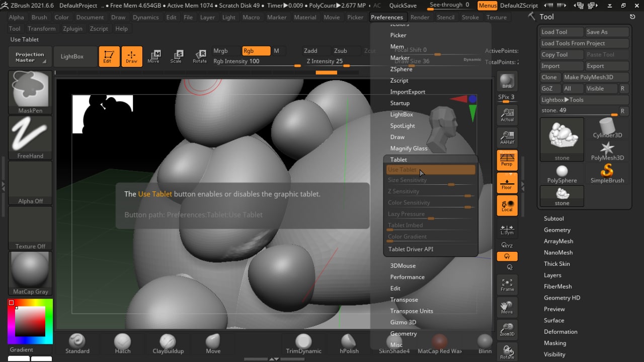Click the Zoom3D magnifier icon
The width and height of the screenshot is (644, 362).
507,329
